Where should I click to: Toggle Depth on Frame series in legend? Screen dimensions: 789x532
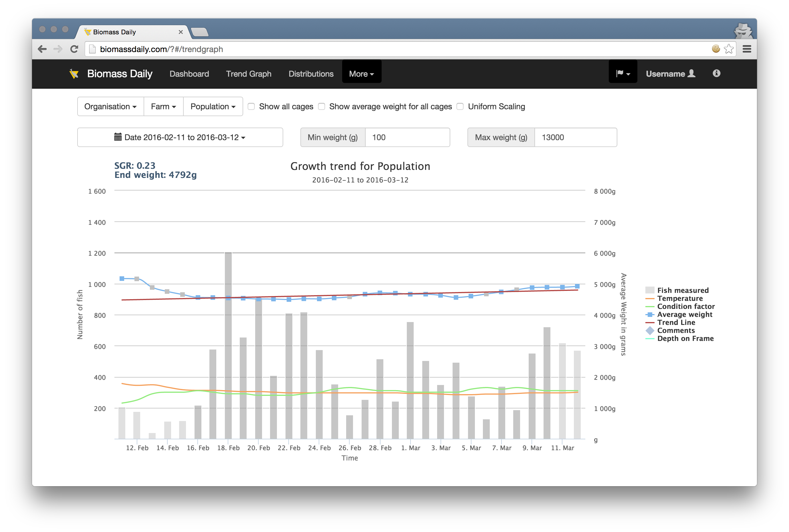coord(679,339)
